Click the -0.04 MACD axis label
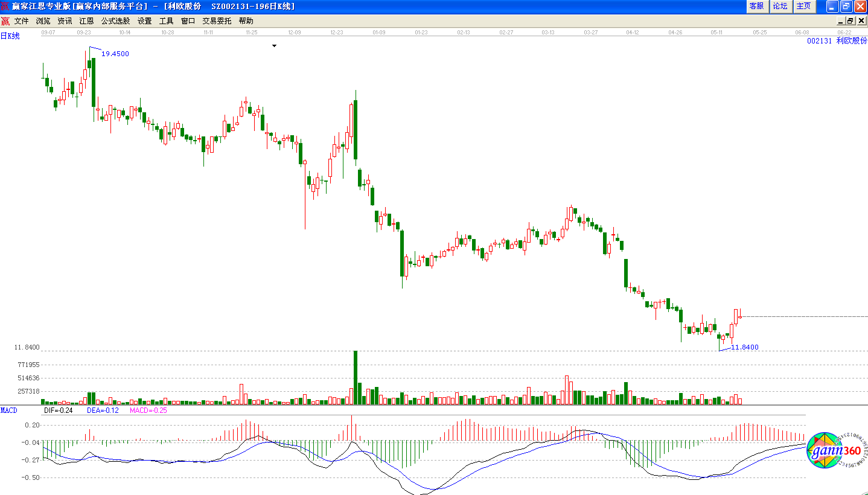This screenshot has height=495, width=868. [31, 442]
